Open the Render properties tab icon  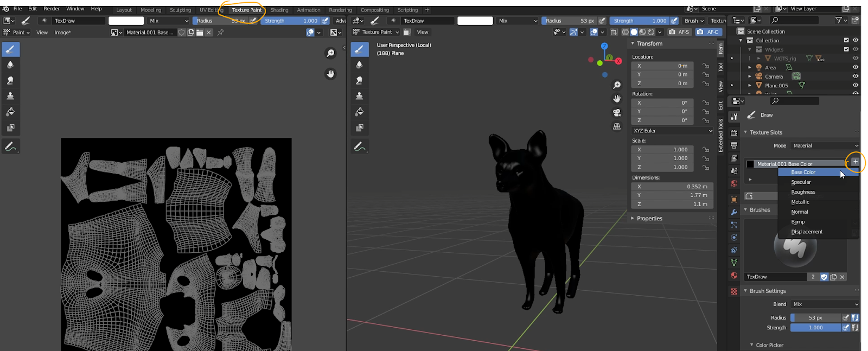[x=734, y=132]
